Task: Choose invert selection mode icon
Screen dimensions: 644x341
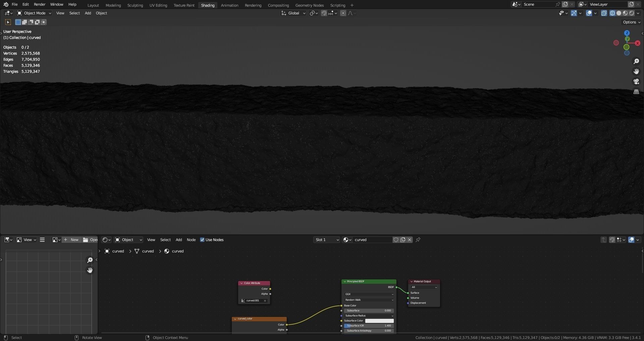Action: click(37, 22)
